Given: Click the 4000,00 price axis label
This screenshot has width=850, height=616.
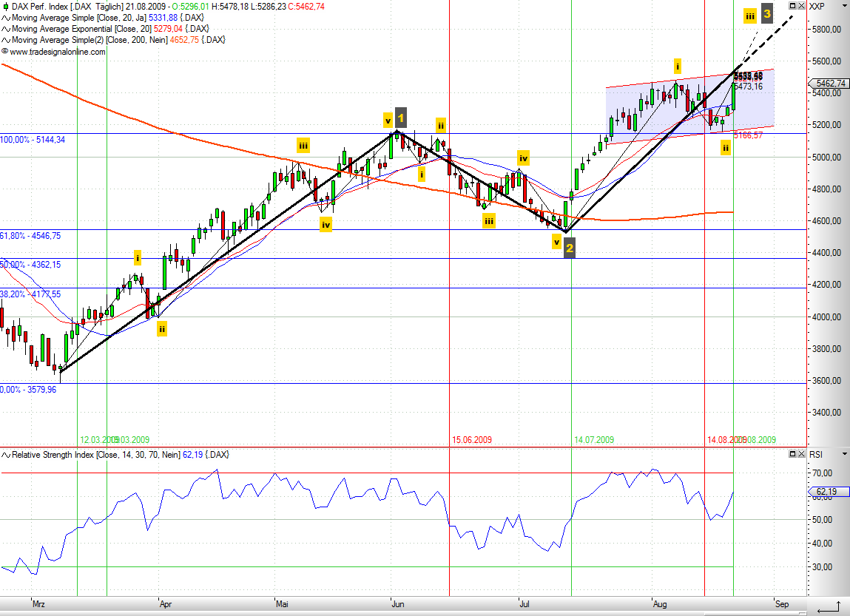Looking at the screenshot, I should click(x=826, y=317).
